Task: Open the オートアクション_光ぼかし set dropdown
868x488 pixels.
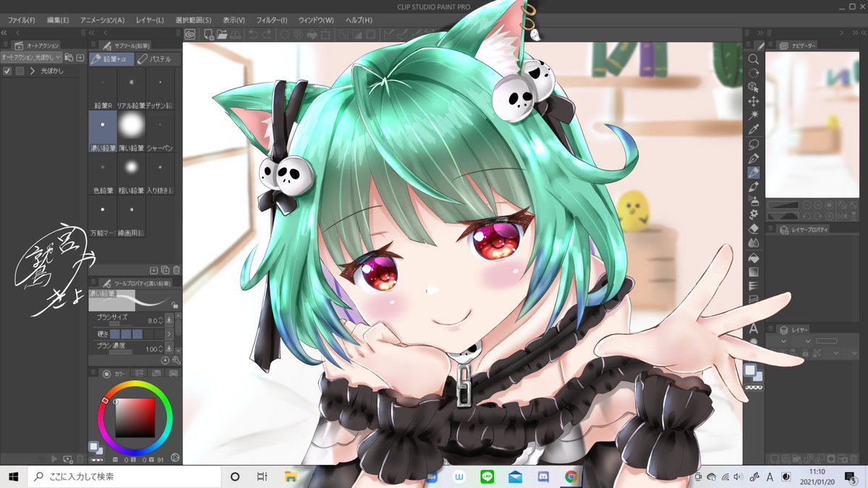Action: pos(31,56)
